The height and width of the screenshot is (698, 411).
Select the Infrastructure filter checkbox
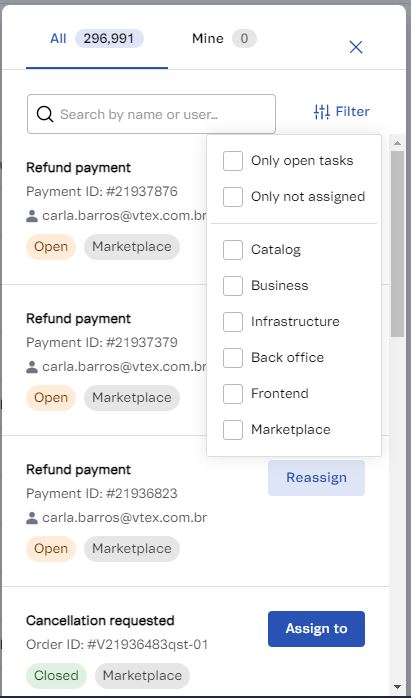(x=233, y=322)
